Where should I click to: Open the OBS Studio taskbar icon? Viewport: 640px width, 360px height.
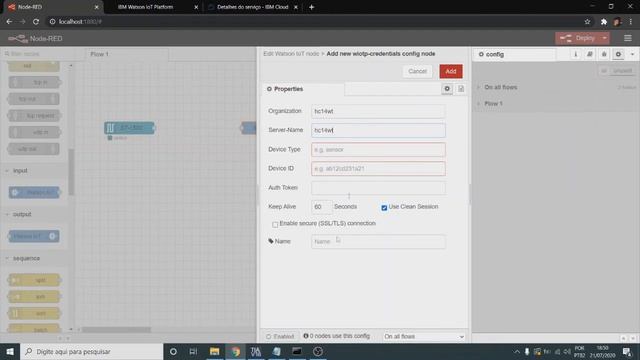click(318, 351)
